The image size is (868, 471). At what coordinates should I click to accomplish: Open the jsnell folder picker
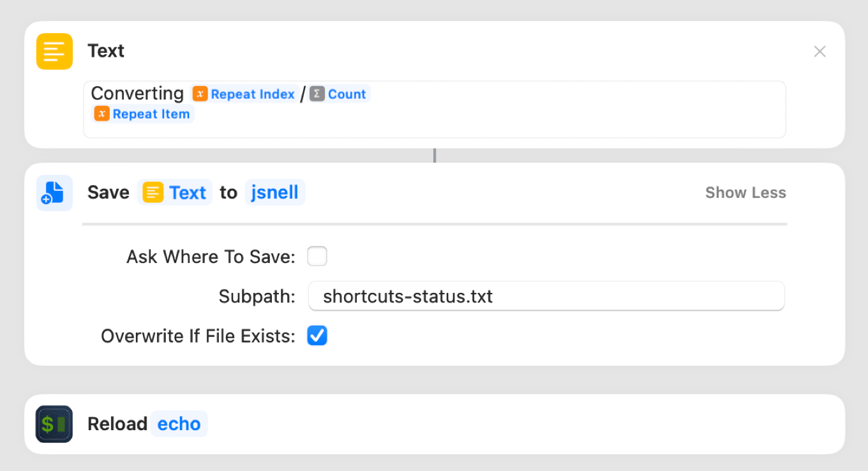(274, 193)
